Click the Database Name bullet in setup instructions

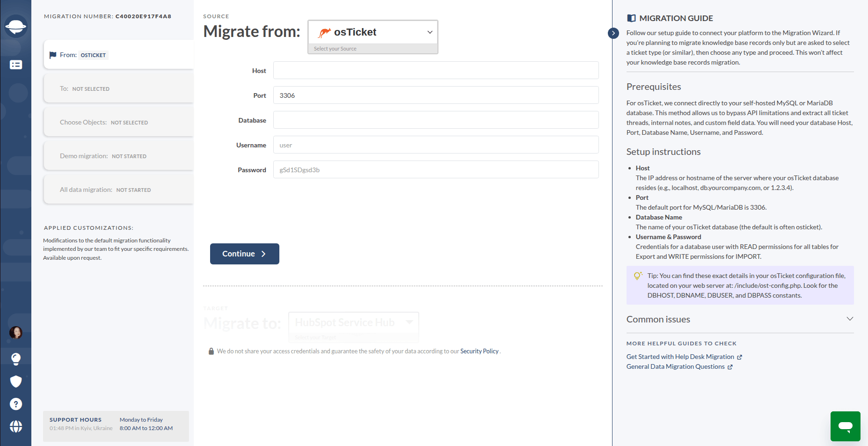pyautogui.click(x=659, y=217)
